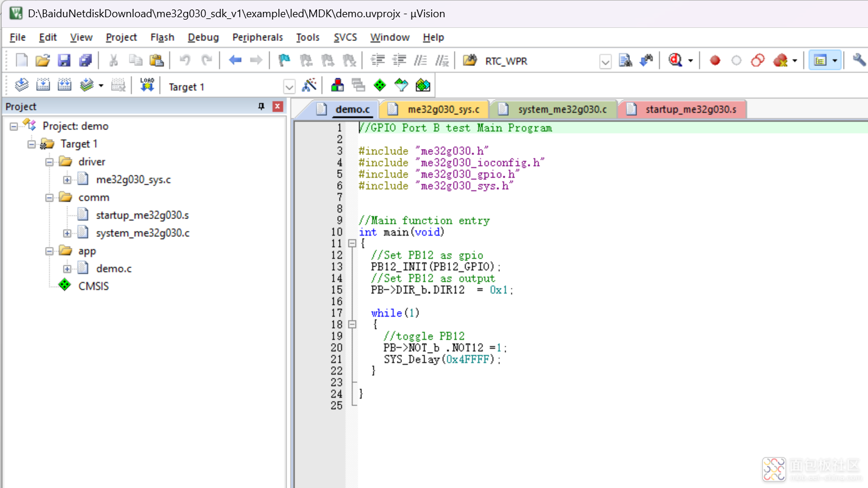Toggle the window layout button in the toolbar
The height and width of the screenshot is (488, 868).
click(x=820, y=60)
